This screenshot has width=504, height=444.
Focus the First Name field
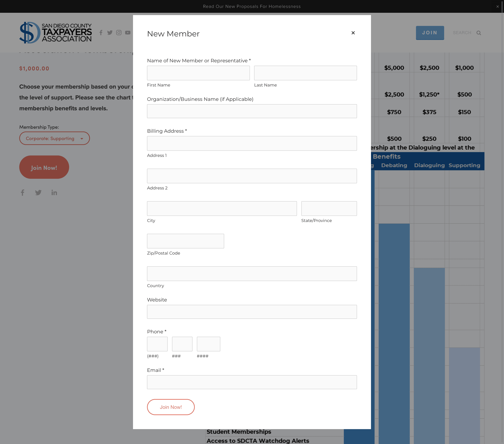point(198,73)
